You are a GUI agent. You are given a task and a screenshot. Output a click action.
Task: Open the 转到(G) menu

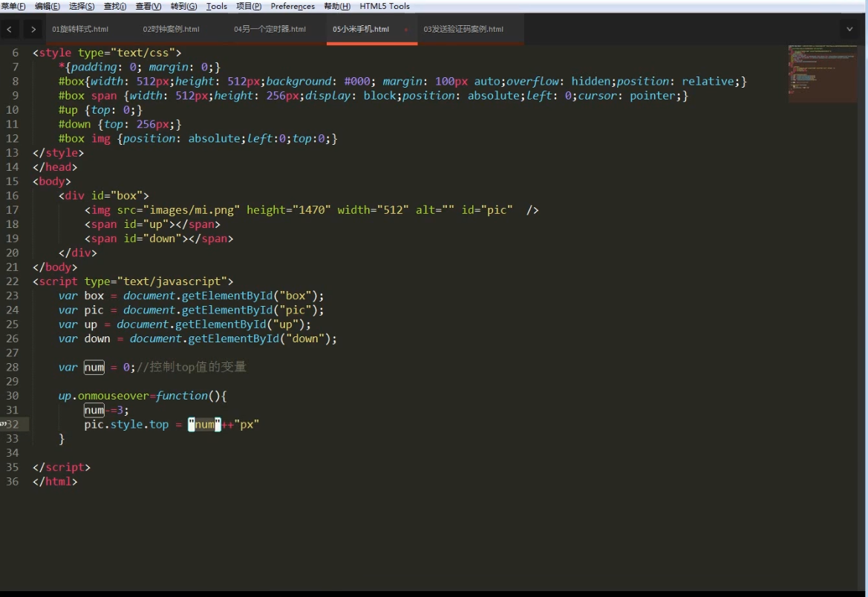click(x=184, y=6)
